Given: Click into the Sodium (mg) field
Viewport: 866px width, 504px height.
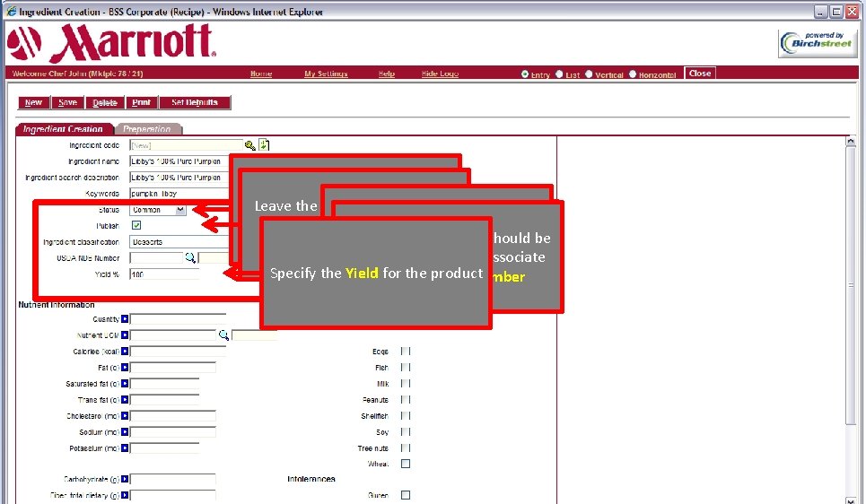Looking at the screenshot, I should tap(173, 431).
